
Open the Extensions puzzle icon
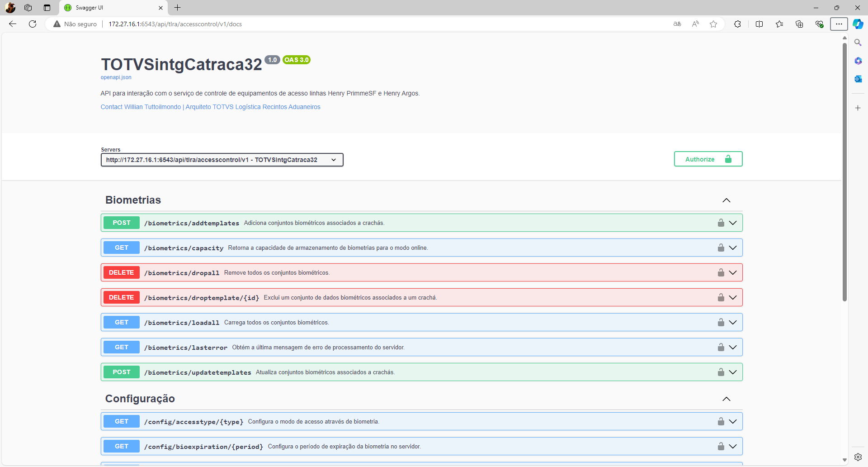click(x=737, y=24)
